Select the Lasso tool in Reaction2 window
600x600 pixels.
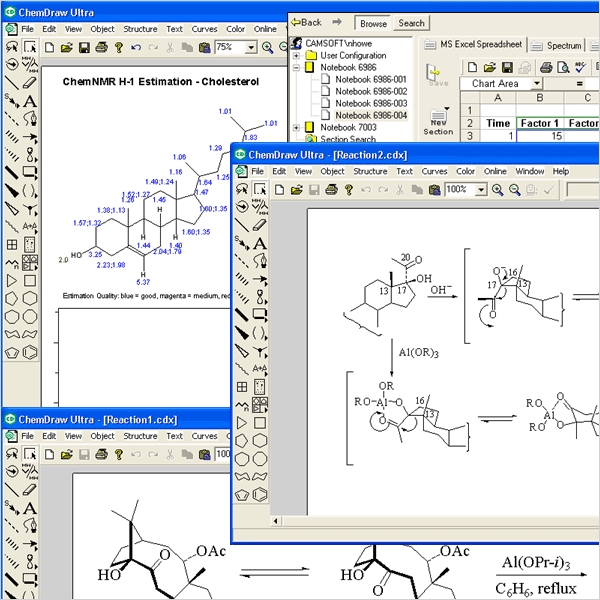click(242, 189)
